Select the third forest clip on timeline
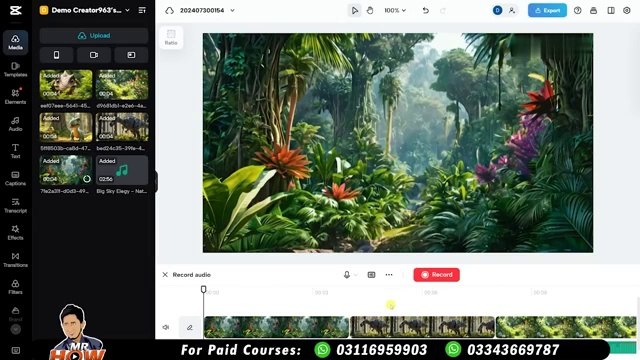The image size is (640, 360). [x=566, y=327]
